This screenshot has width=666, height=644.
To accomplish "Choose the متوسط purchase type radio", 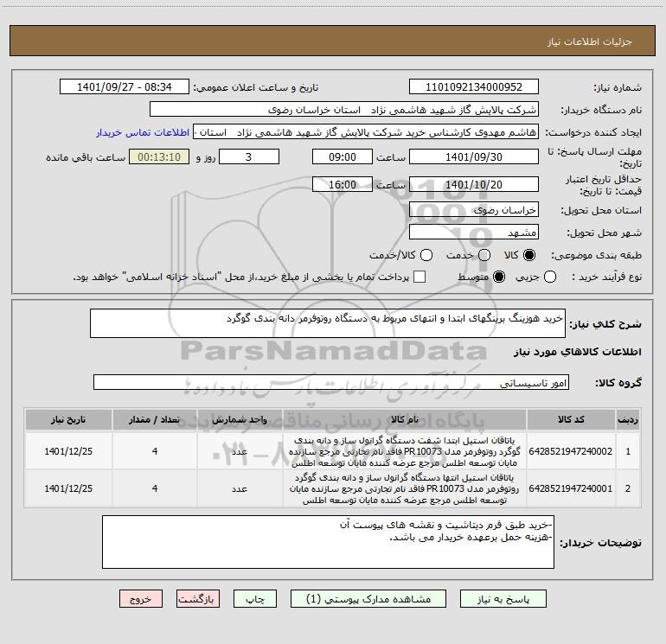I will click(x=499, y=277).
